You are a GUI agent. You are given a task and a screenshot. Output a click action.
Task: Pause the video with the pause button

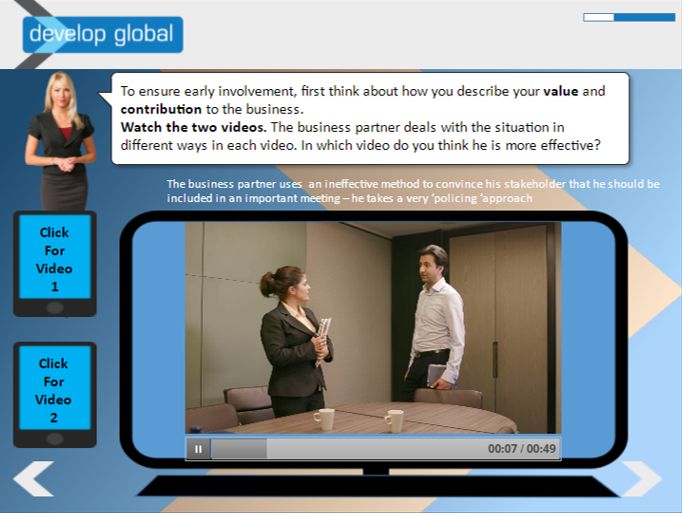coord(198,449)
